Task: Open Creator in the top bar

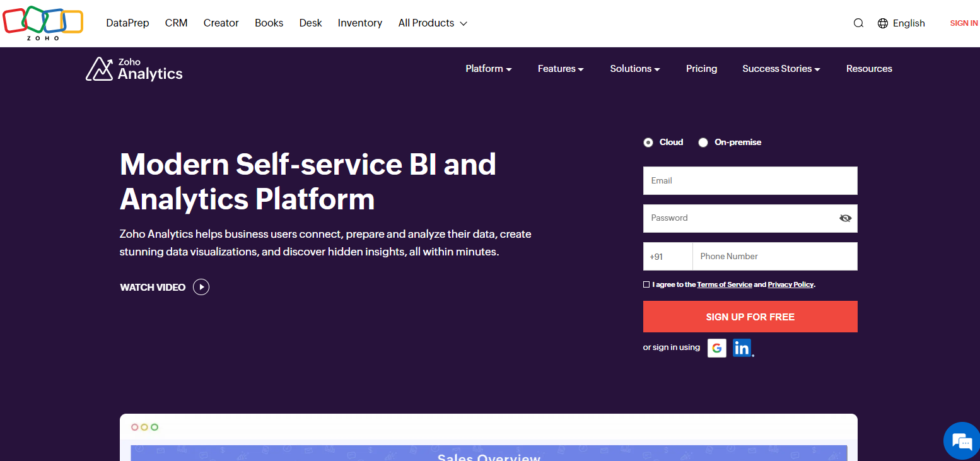Action: (x=221, y=23)
